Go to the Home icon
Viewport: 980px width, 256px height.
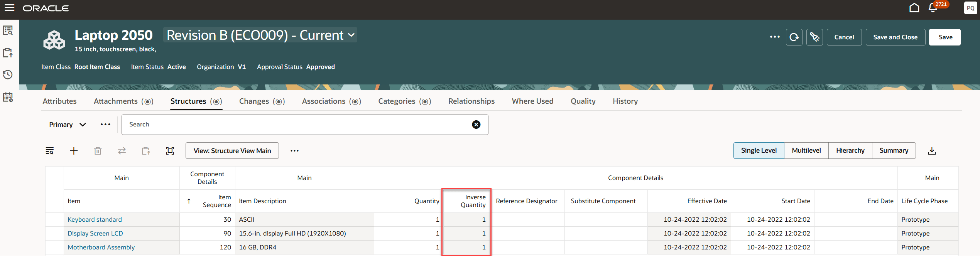914,8
